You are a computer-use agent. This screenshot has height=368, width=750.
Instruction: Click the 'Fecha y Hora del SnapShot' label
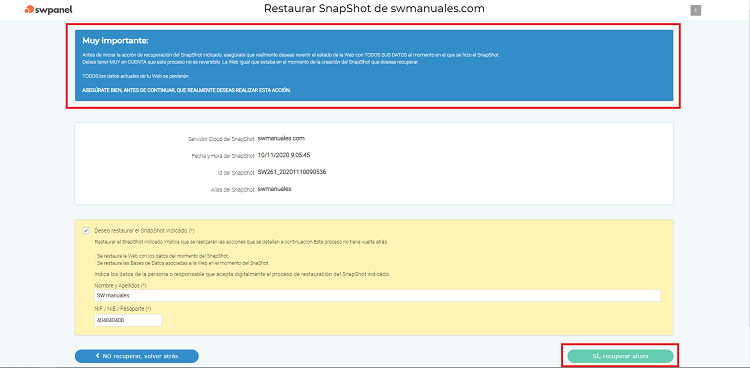pyautogui.click(x=222, y=156)
